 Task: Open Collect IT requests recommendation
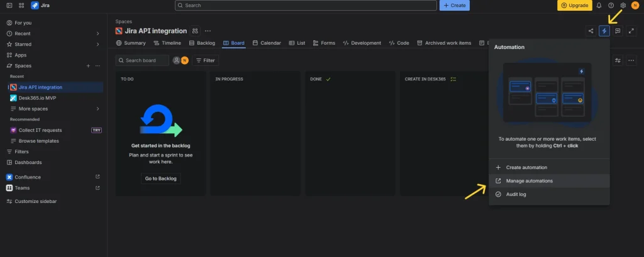[x=40, y=130]
